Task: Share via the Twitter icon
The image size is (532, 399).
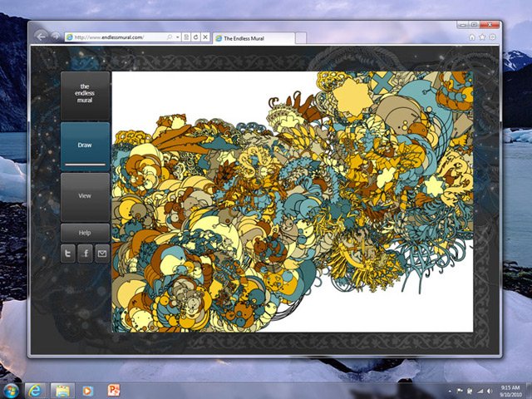Action: pyautogui.click(x=68, y=254)
